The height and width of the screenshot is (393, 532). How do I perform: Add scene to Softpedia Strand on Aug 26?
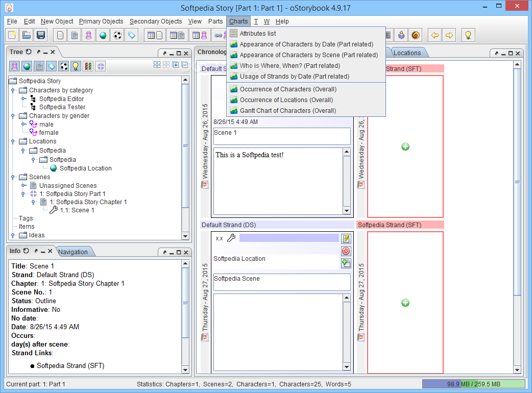pyautogui.click(x=405, y=147)
